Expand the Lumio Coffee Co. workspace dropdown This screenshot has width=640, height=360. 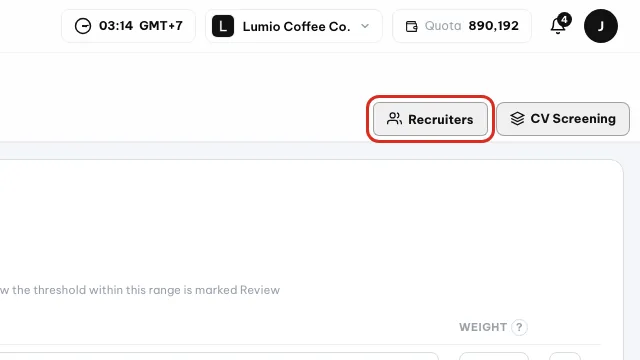[x=294, y=26]
